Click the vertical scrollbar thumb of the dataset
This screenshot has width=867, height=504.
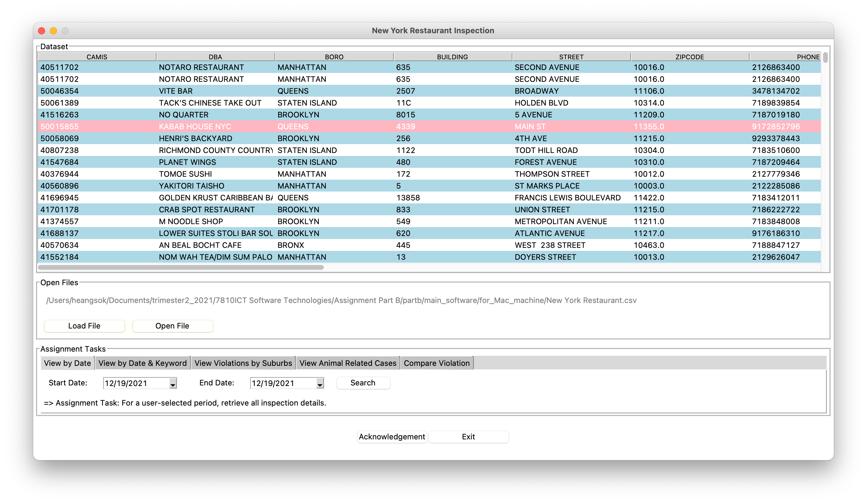point(825,57)
